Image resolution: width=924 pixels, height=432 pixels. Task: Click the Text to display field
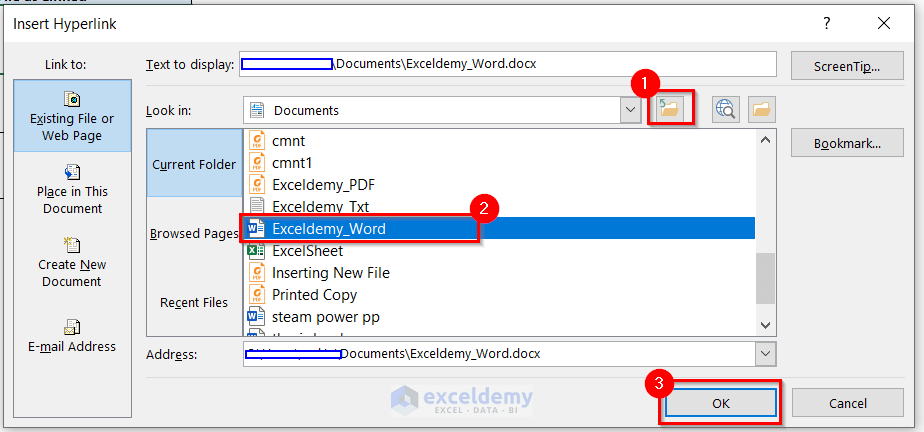[508, 64]
